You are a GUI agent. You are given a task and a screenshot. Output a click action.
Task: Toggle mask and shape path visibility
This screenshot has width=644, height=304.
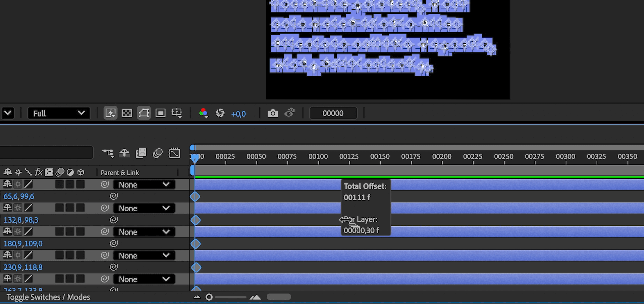[x=144, y=113]
